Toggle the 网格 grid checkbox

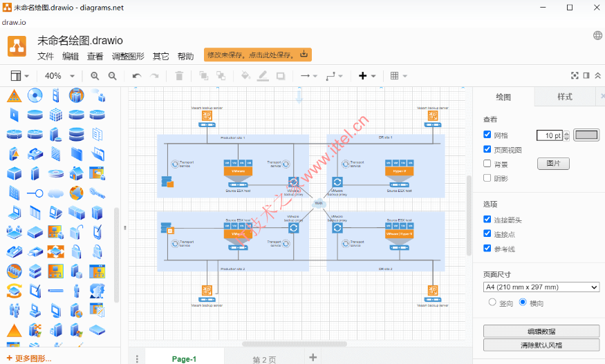point(487,135)
